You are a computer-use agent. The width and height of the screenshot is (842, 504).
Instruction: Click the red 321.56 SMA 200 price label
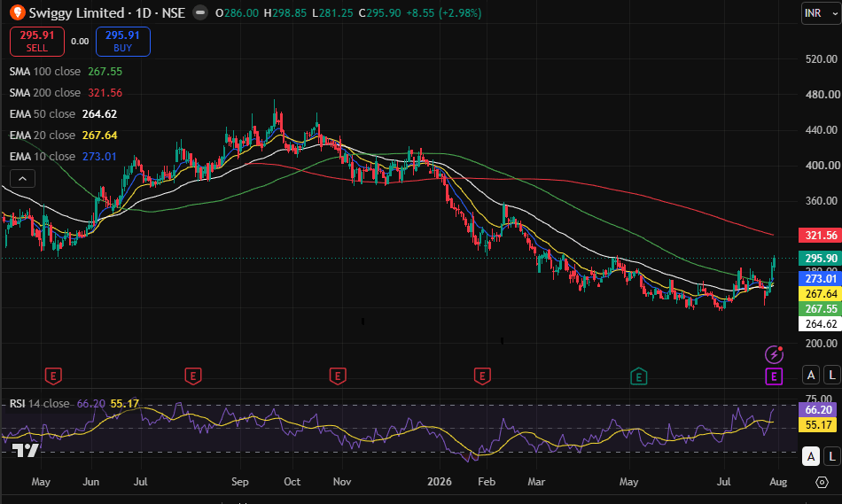[x=820, y=235]
